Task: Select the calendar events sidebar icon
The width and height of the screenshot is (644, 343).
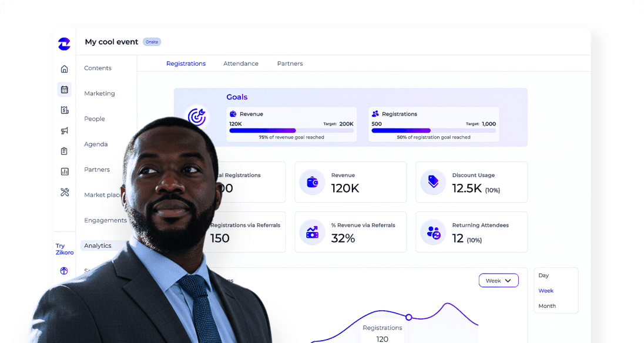Action: (x=65, y=89)
